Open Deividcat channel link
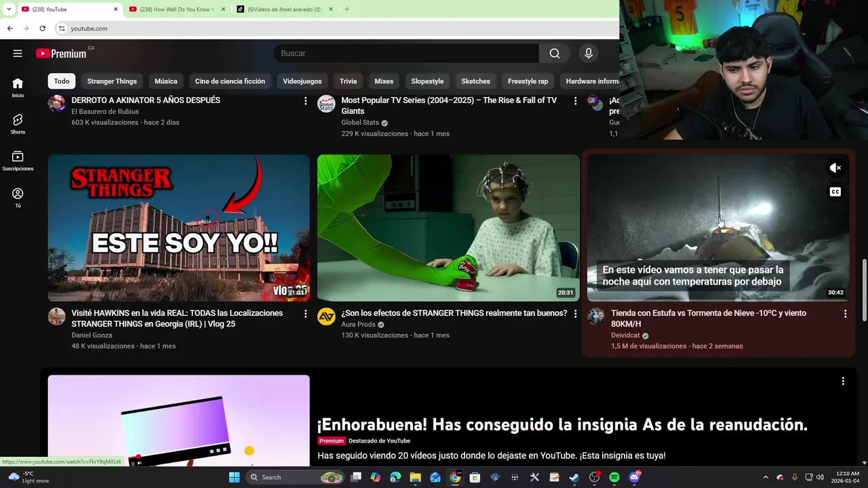 click(625, 335)
